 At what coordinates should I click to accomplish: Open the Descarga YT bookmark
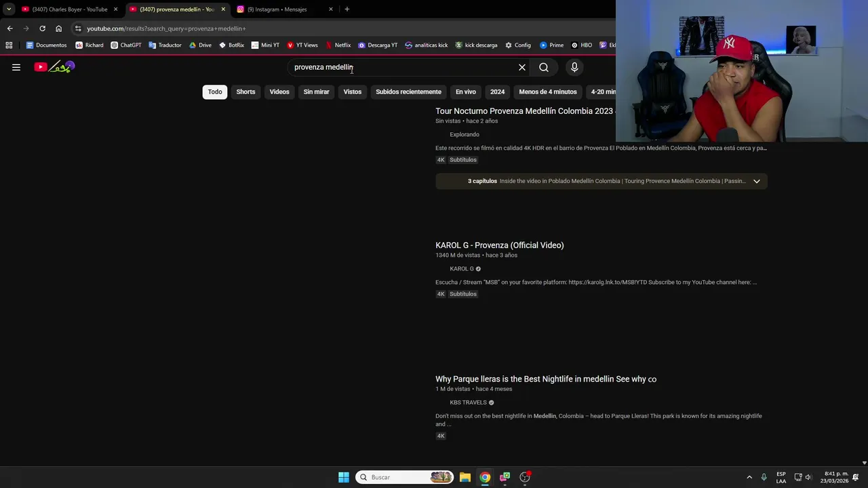pos(378,45)
